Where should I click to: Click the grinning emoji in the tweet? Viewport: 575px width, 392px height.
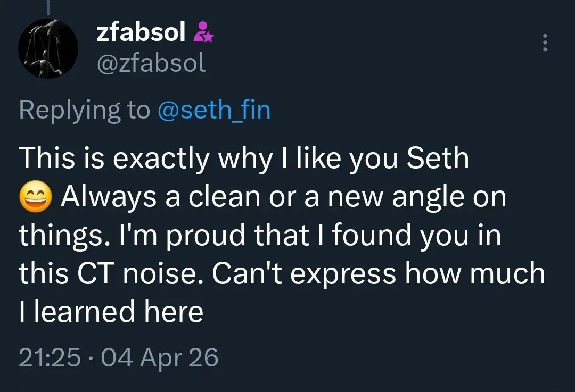click(x=35, y=198)
